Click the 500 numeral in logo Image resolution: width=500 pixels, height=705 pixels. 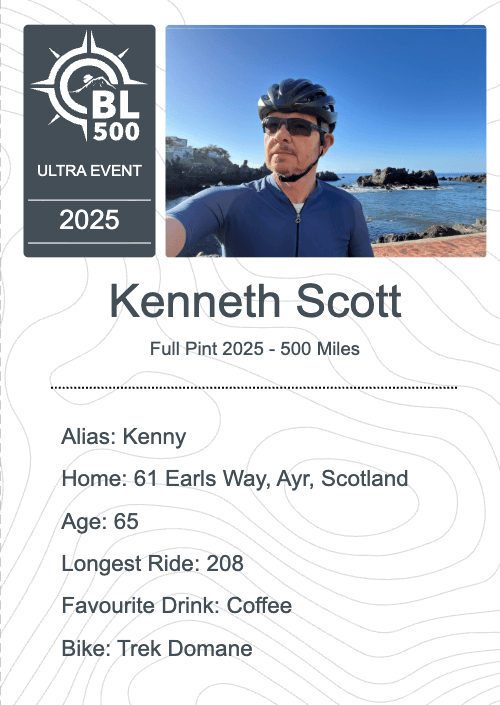tap(116, 132)
